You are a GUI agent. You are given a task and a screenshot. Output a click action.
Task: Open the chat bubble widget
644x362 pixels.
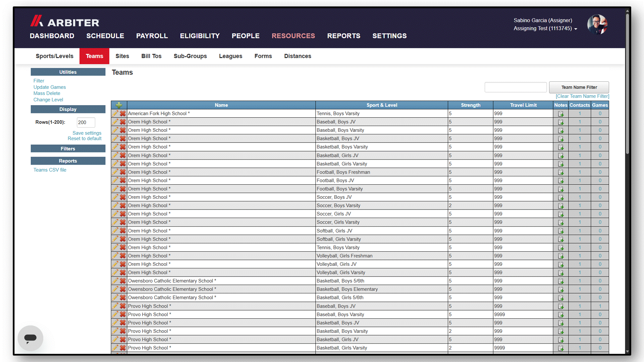[x=30, y=338]
